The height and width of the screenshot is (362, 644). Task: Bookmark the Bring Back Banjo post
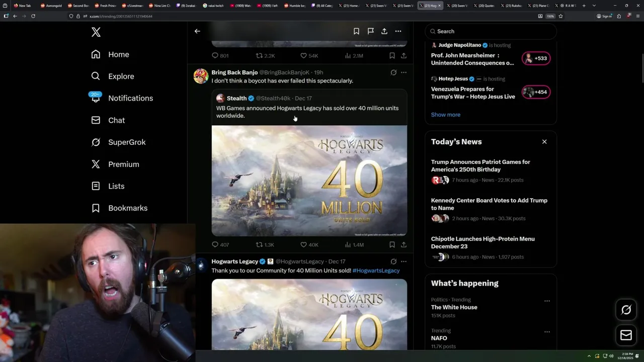click(392, 245)
